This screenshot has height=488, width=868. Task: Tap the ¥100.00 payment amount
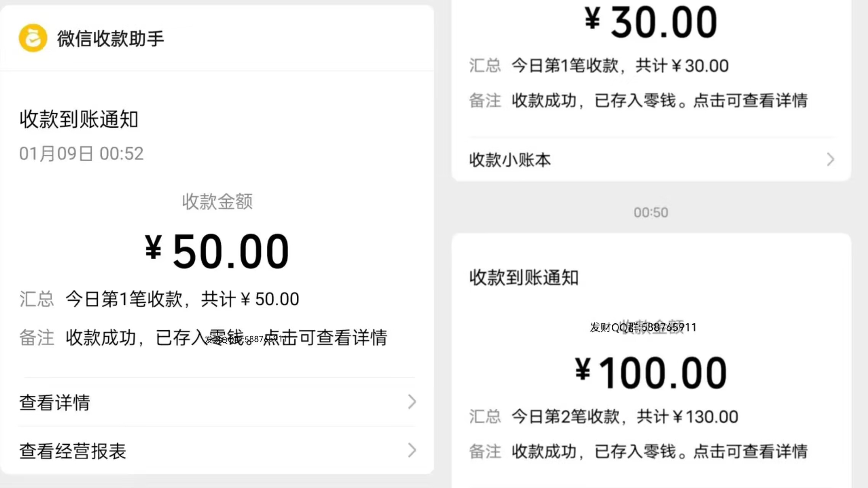point(651,373)
